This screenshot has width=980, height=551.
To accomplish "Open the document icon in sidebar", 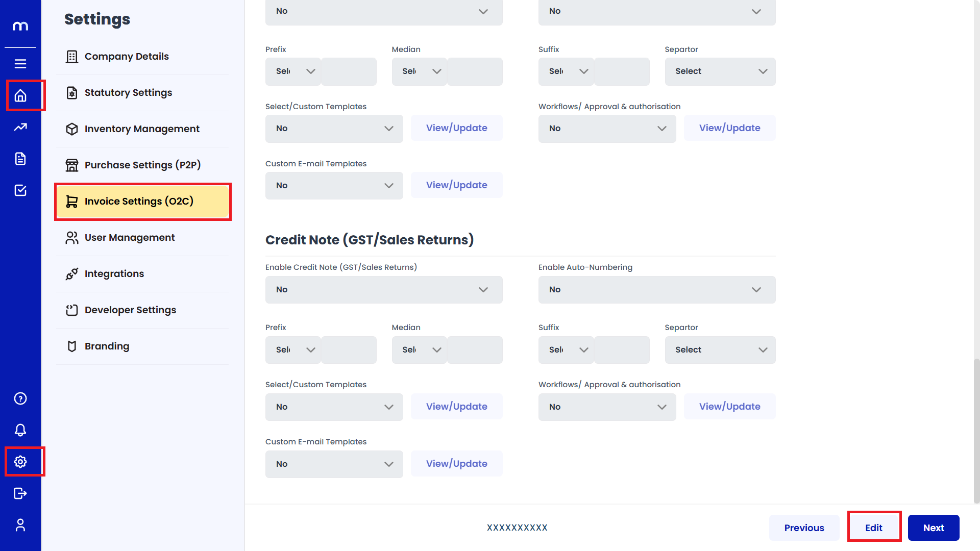I will 20,159.
